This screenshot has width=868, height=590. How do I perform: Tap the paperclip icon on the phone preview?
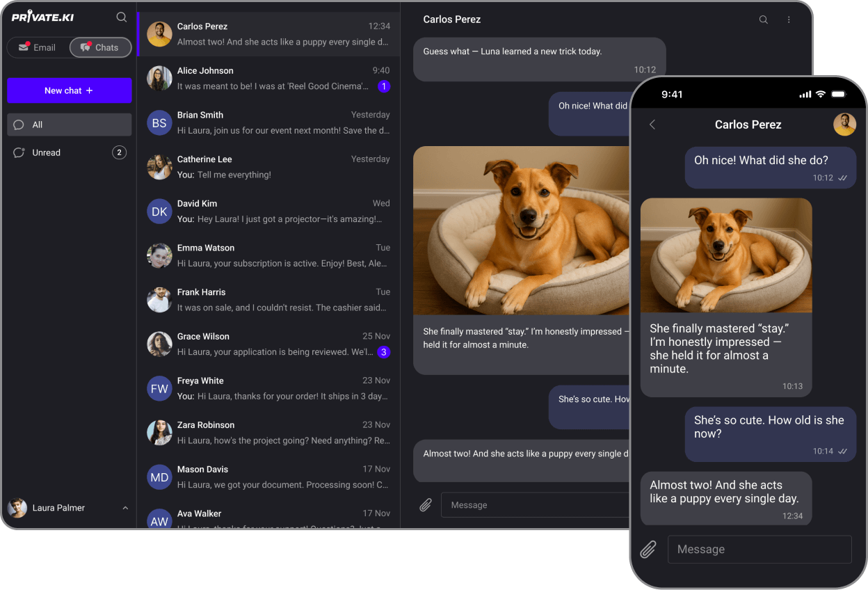coord(648,549)
